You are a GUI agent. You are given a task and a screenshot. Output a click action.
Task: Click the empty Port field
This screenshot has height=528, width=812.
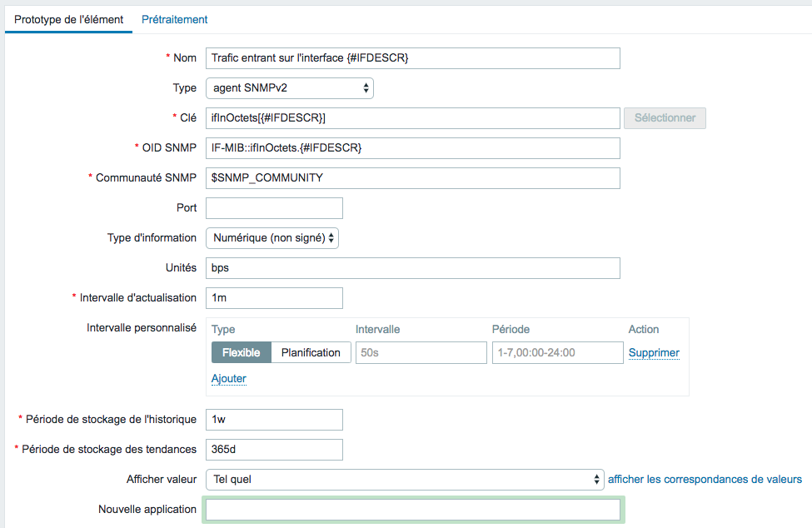click(x=275, y=208)
